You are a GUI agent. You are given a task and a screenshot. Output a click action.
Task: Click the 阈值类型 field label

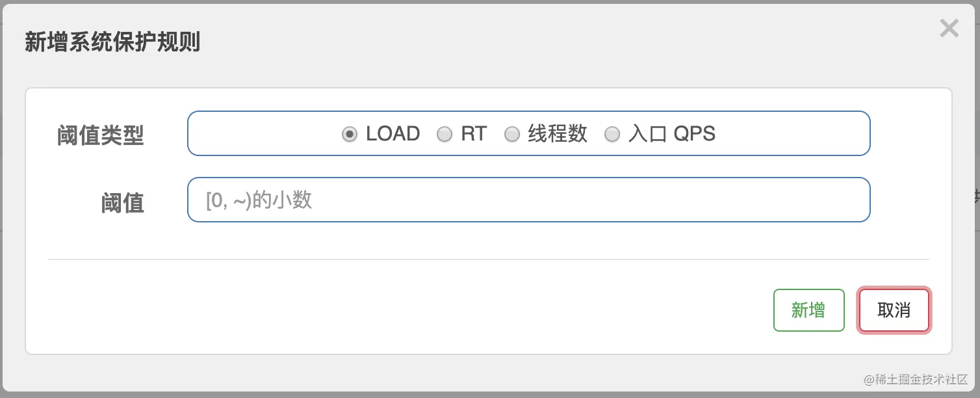(101, 136)
